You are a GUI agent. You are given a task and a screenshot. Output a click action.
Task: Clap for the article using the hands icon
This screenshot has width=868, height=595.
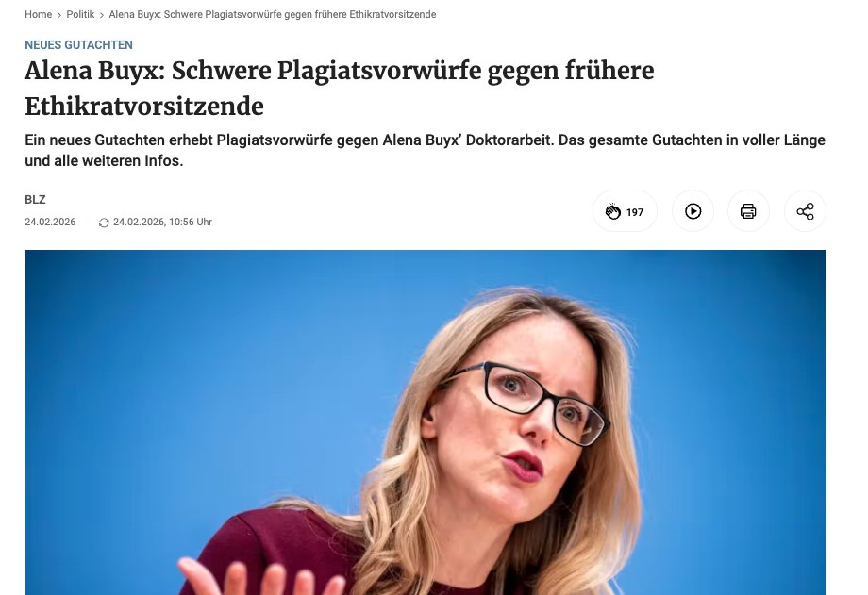tap(613, 211)
